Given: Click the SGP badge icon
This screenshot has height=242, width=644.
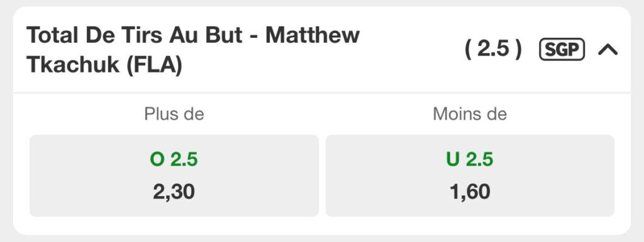Looking at the screenshot, I should click(562, 50).
